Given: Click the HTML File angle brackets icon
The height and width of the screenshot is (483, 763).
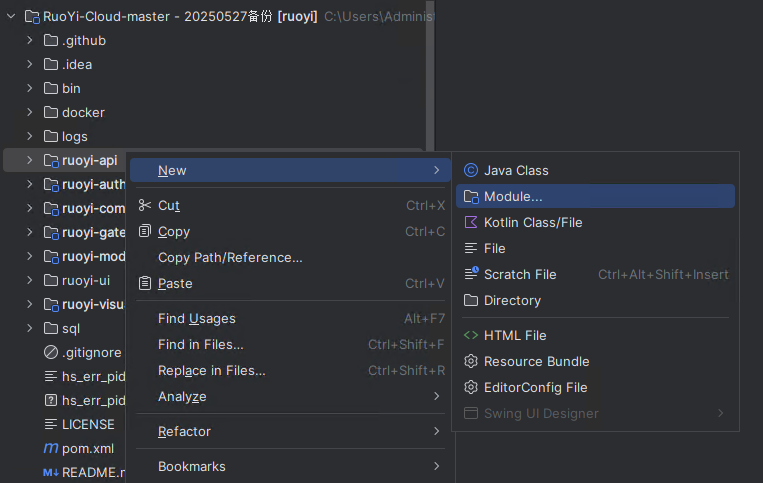Looking at the screenshot, I should coord(471,335).
